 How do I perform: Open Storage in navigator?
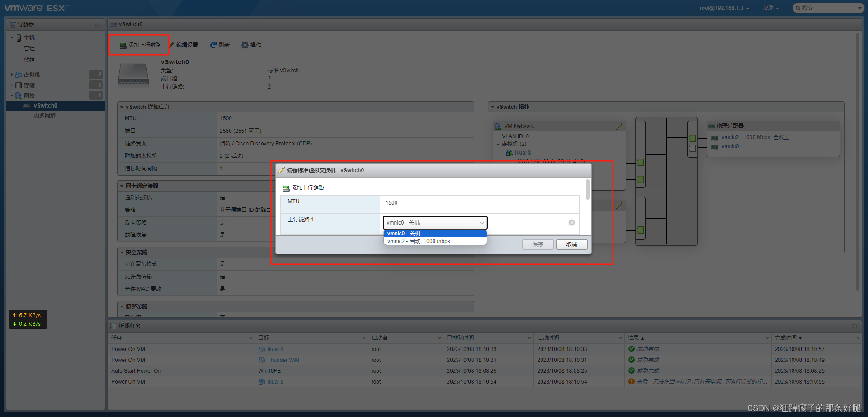click(29, 85)
